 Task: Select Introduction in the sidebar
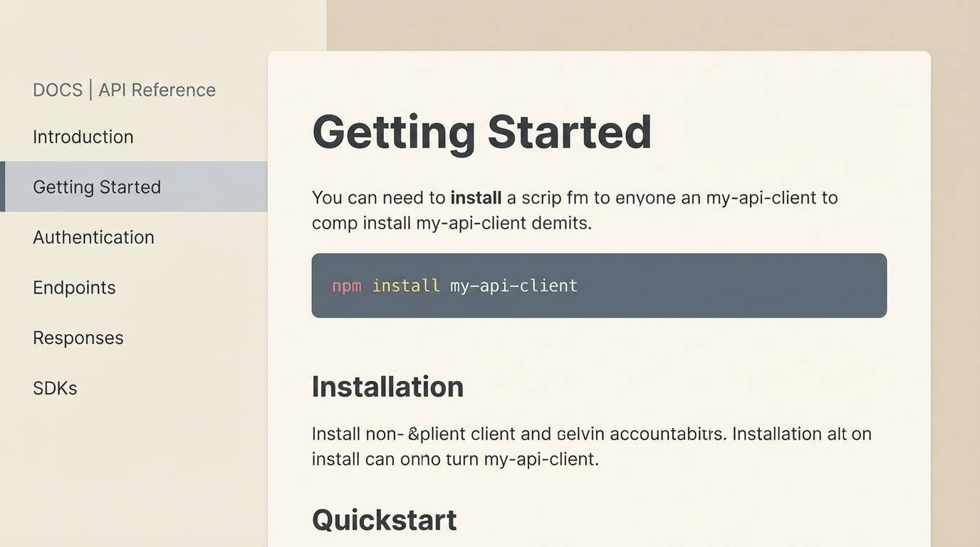83,136
